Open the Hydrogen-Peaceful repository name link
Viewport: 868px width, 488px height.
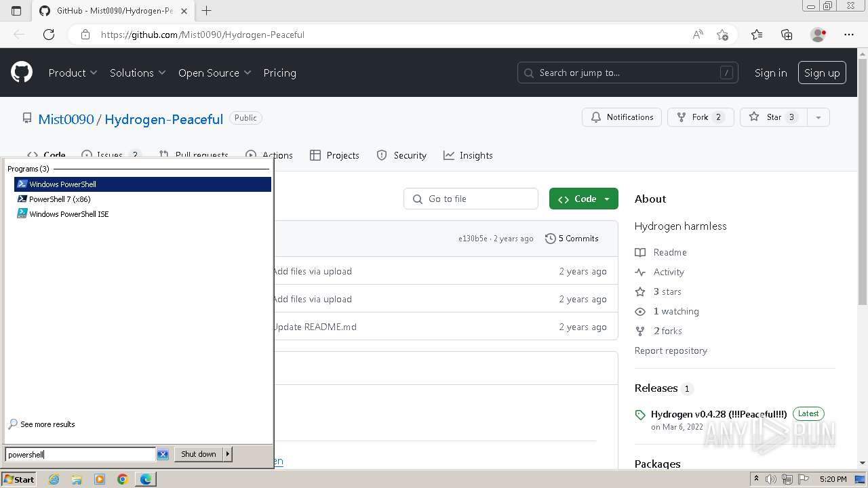pos(163,119)
